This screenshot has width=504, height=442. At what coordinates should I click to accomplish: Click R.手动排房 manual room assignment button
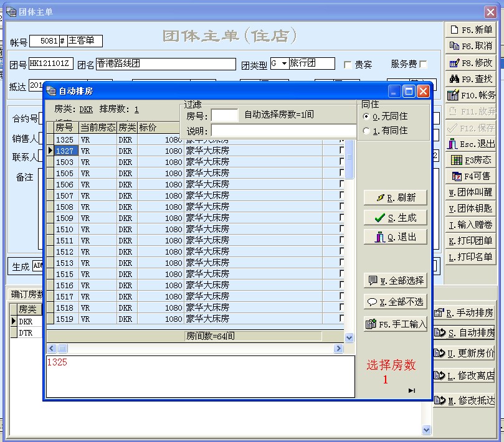pyautogui.click(x=464, y=313)
